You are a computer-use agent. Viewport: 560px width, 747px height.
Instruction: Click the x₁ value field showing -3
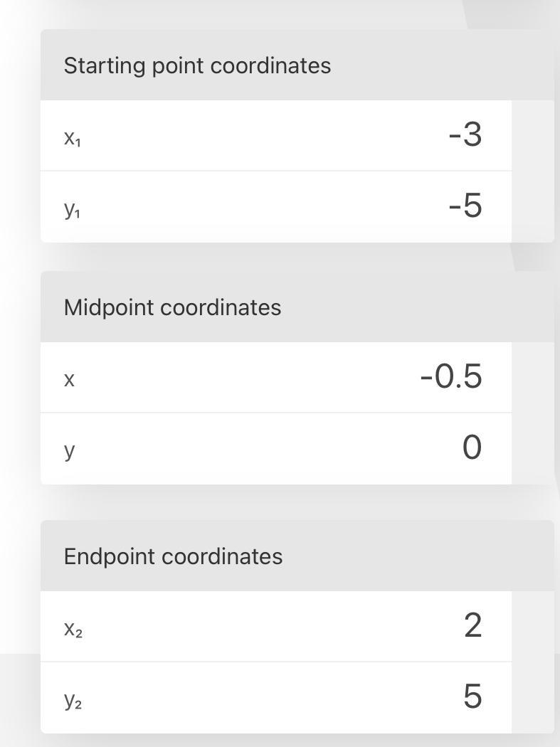(x=465, y=135)
